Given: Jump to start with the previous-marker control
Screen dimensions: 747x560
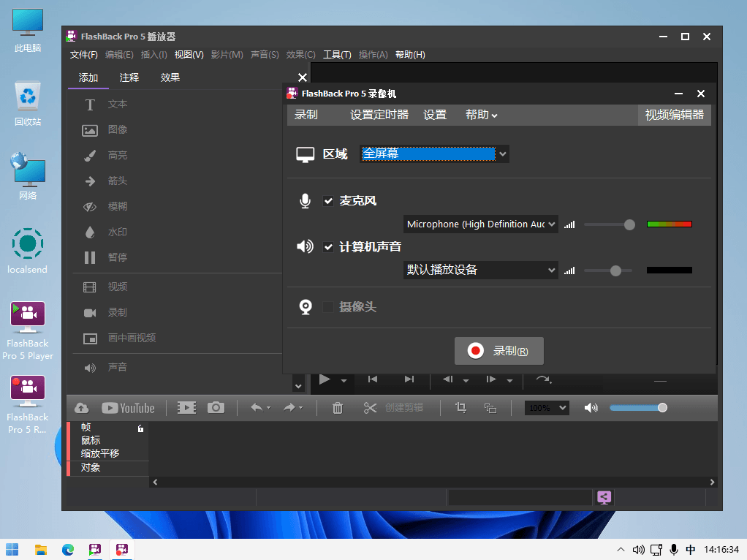Looking at the screenshot, I should [x=373, y=379].
